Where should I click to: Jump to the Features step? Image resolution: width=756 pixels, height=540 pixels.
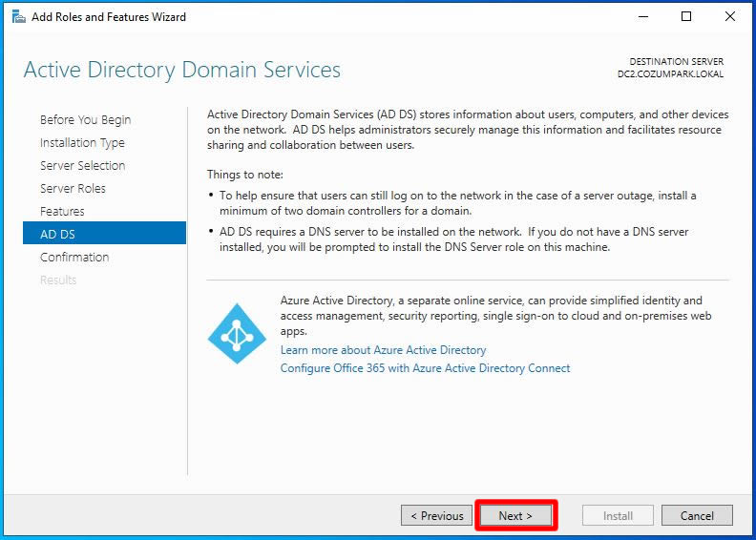pyautogui.click(x=62, y=211)
